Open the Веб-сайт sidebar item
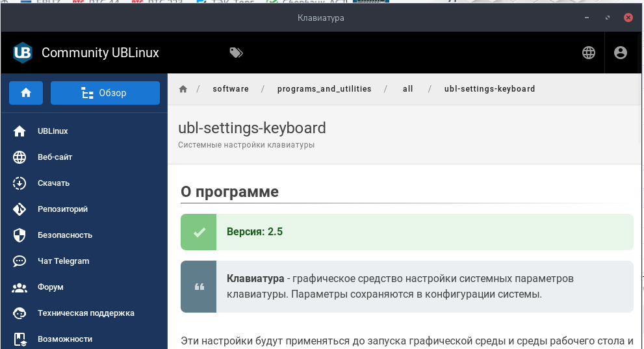This screenshot has width=644, height=349. (x=55, y=157)
